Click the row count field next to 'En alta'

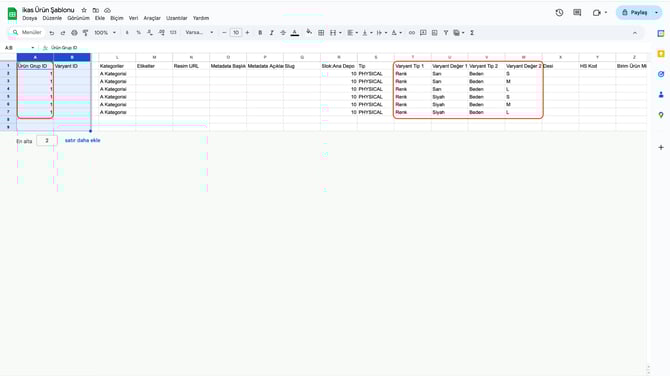pos(47,141)
